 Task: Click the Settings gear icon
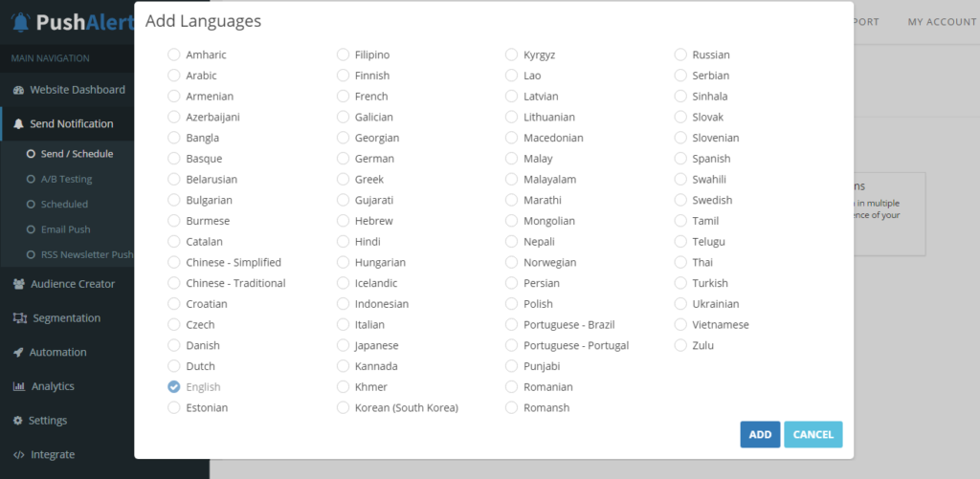click(x=18, y=421)
